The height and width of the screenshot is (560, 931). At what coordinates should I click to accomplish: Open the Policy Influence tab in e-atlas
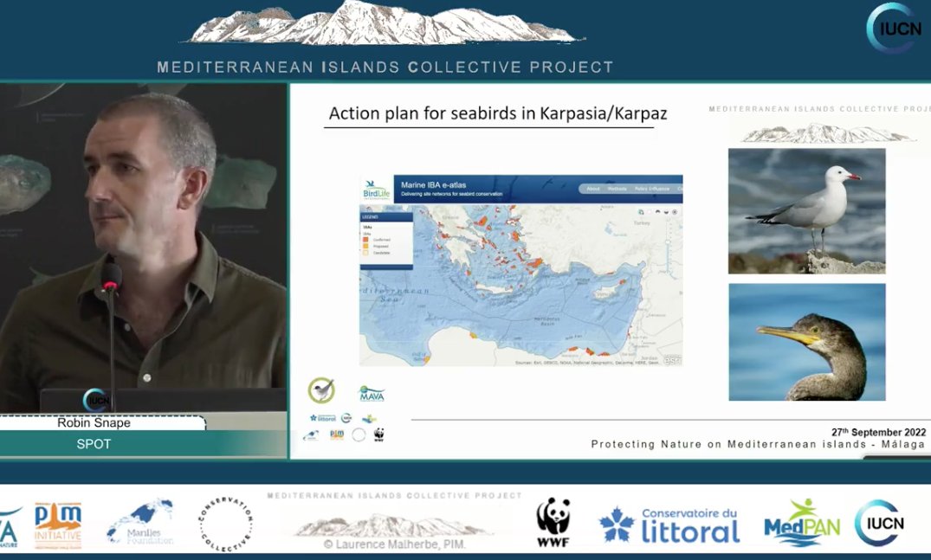coord(652,189)
